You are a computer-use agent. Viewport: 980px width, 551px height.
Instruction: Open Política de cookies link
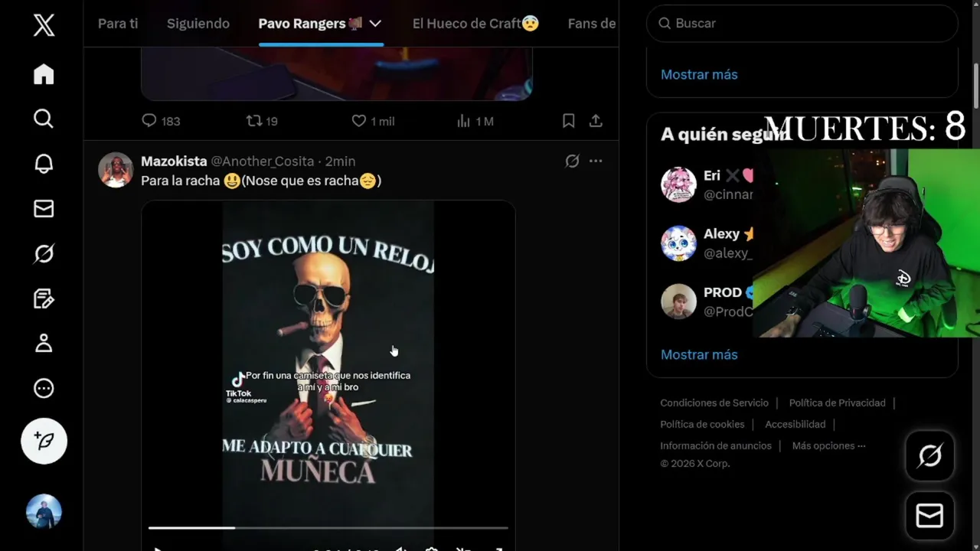click(702, 424)
